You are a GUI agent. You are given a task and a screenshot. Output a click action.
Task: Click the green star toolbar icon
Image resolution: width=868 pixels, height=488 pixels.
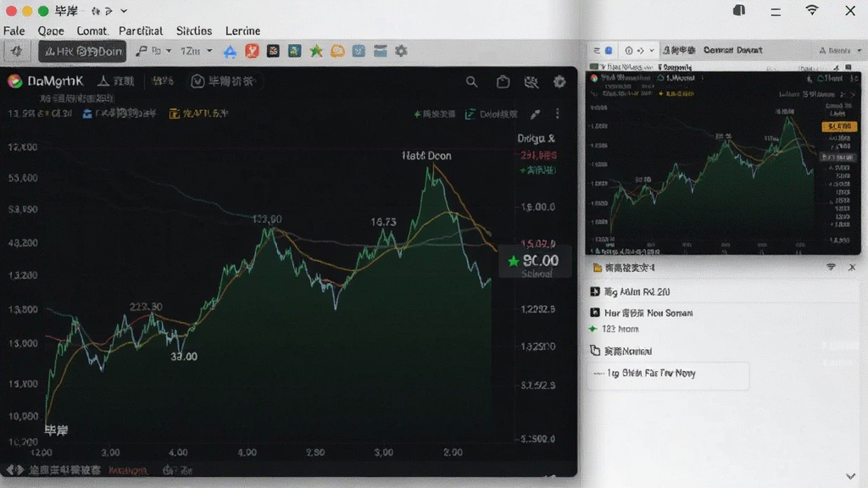click(316, 52)
